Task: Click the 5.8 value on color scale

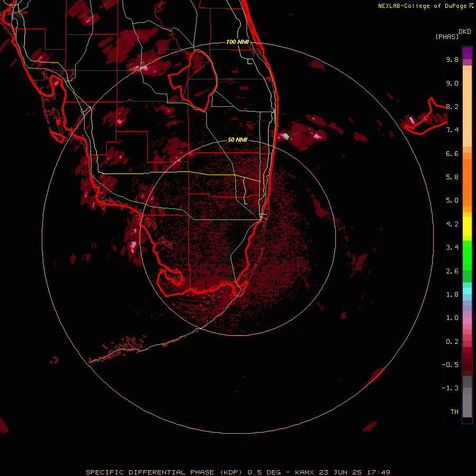Action: (x=452, y=177)
